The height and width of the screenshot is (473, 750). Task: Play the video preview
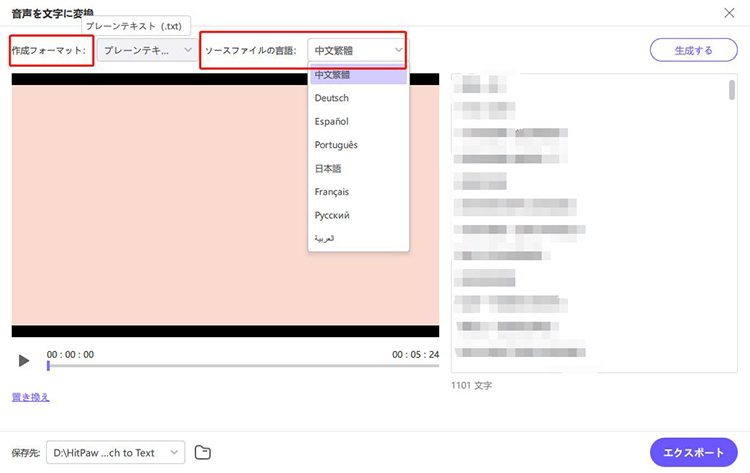tap(23, 360)
